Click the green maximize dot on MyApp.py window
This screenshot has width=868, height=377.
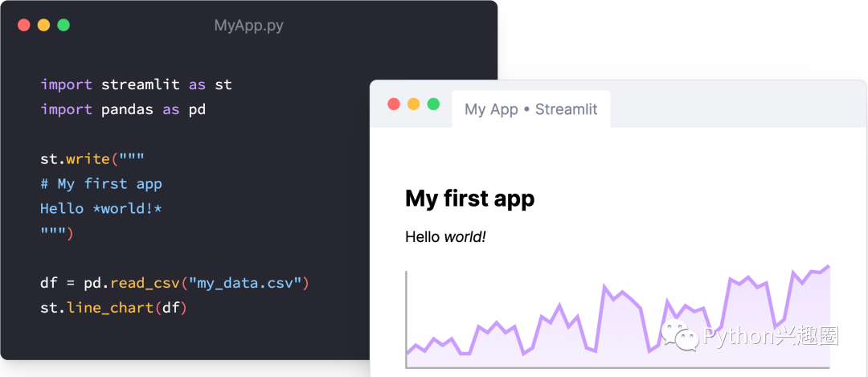63,25
